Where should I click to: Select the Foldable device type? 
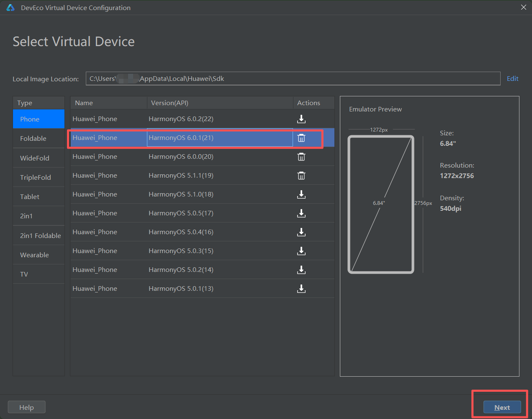[39, 138]
